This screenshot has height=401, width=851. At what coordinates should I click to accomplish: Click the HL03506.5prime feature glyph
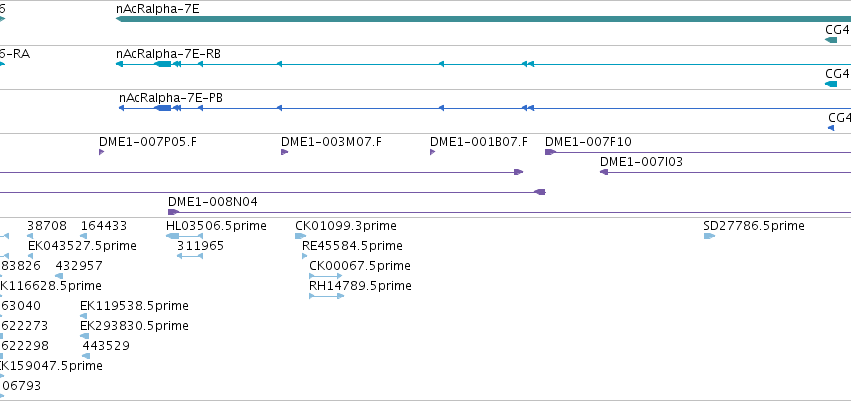pos(185,236)
